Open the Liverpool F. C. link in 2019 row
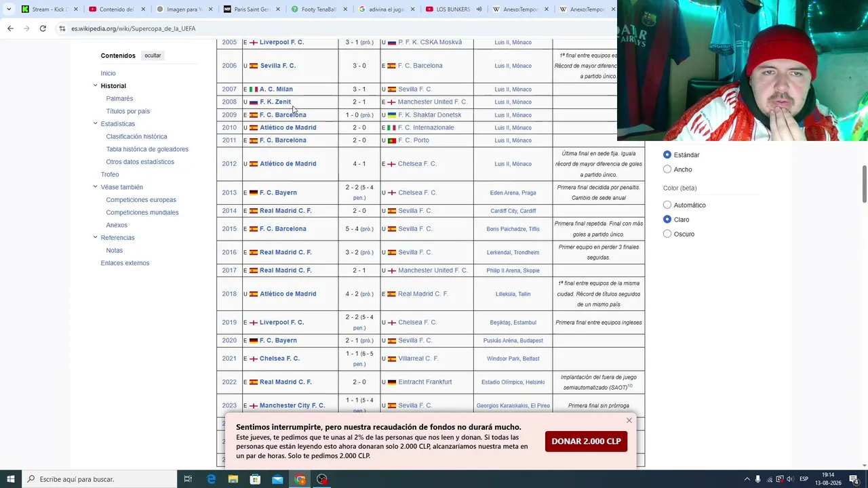868x488 pixels. coord(281,323)
